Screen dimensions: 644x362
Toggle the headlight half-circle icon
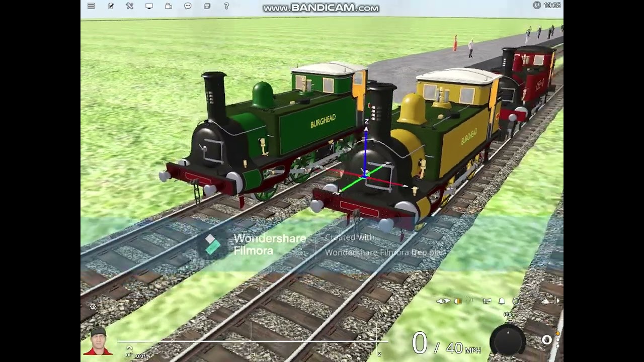click(x=458, y=301)
